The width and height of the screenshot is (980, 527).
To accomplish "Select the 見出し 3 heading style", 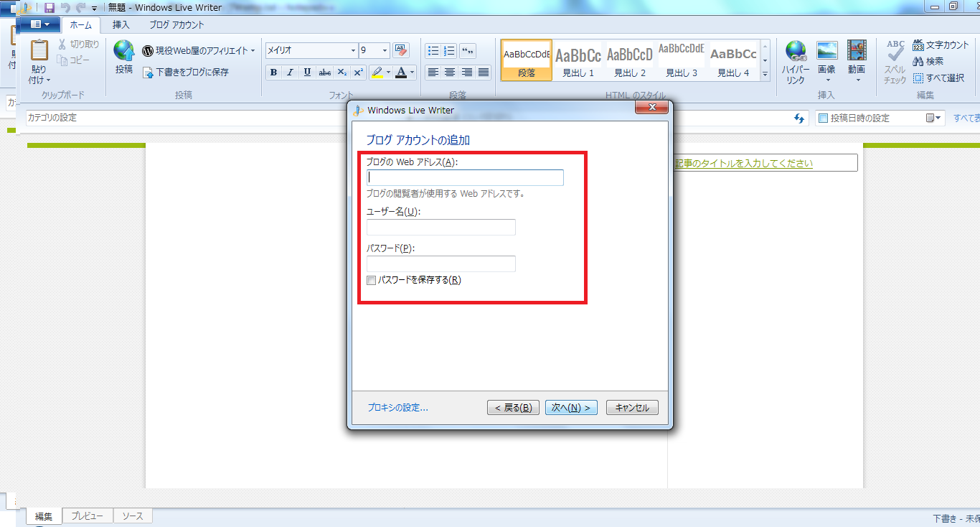I will coord(682,60).
